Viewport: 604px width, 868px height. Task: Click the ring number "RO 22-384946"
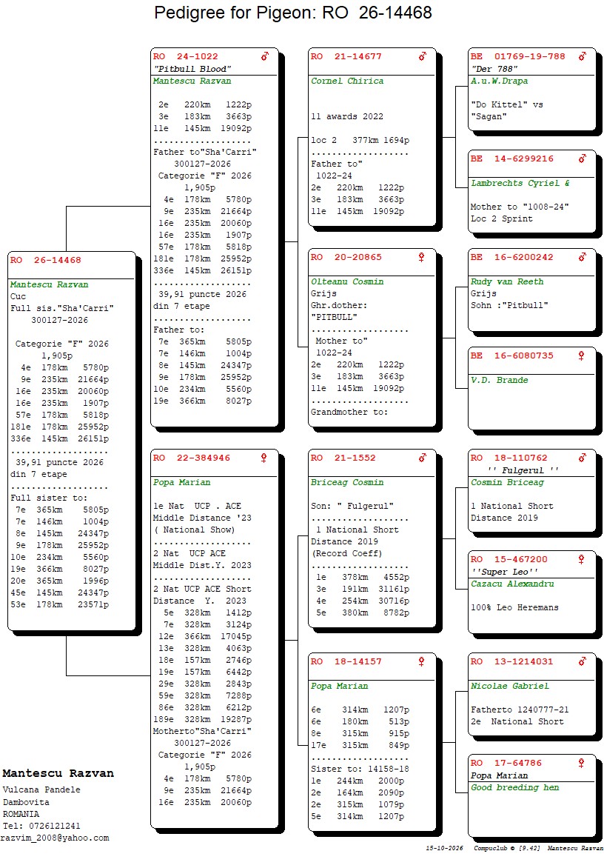pos(192,458)
